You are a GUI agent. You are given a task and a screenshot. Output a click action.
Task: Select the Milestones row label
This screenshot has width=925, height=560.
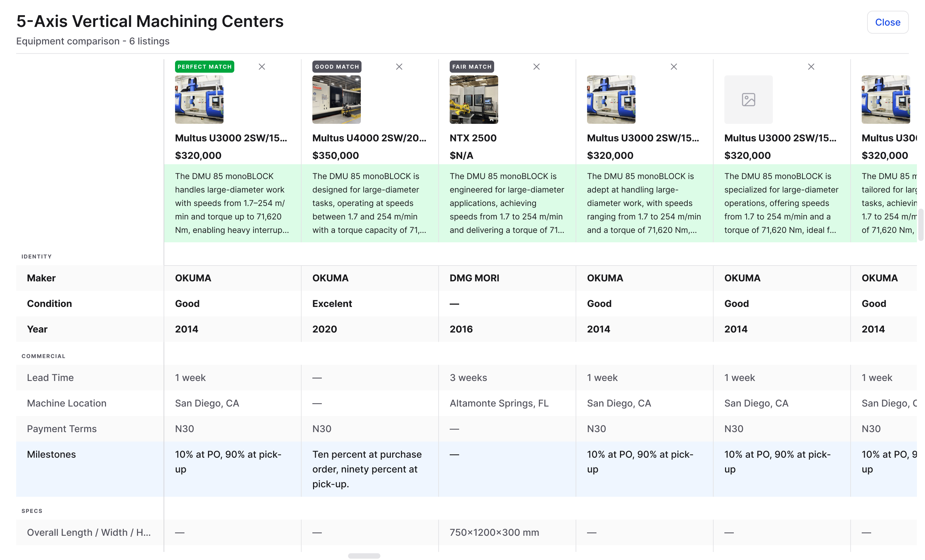pyautogui.click(x=52, y=454)
